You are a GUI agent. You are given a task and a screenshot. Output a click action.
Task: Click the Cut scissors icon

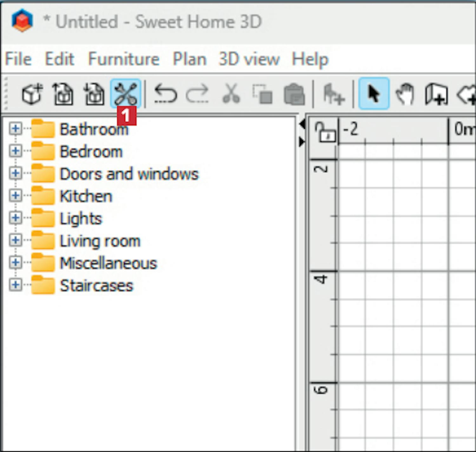pyautogui.click(x=231, y=94)
